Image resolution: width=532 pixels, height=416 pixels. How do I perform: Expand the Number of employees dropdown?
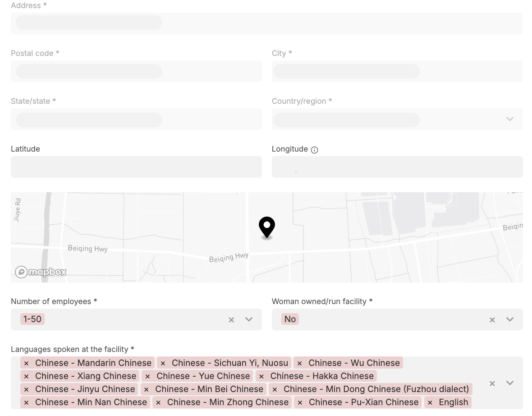(249, 319)
